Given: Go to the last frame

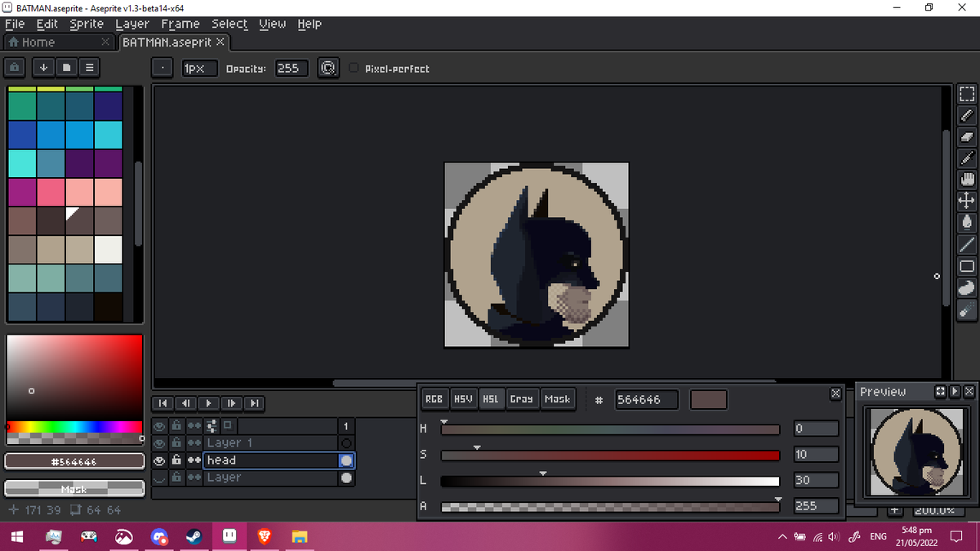Looking at the screenshot, I should pyautogui.click(x=255, y=403).
